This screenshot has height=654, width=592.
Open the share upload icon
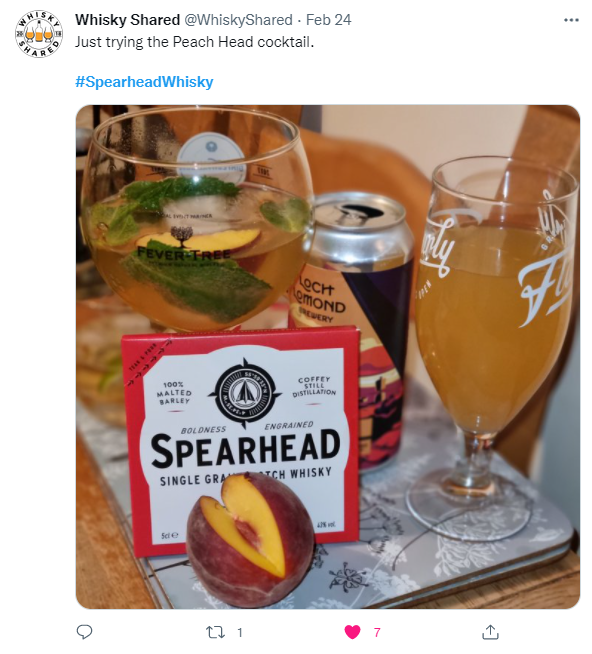point(490,632)
